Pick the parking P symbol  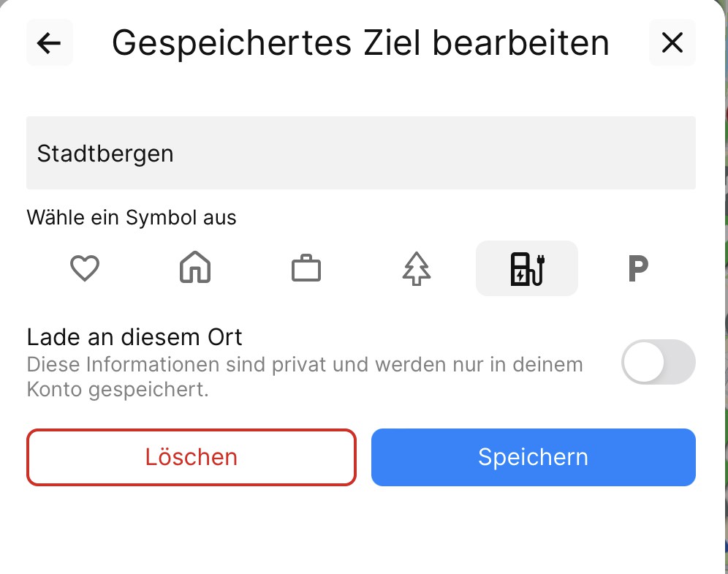coord(638,268)
